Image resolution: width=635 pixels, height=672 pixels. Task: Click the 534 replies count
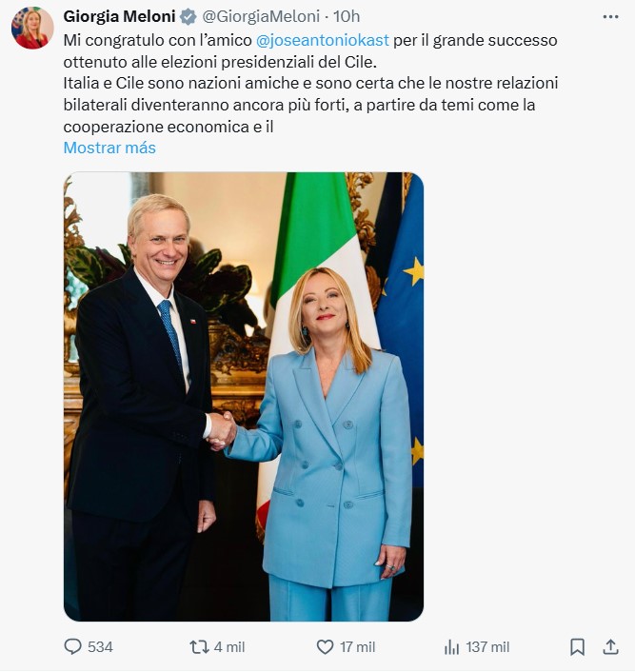(100, 646)
